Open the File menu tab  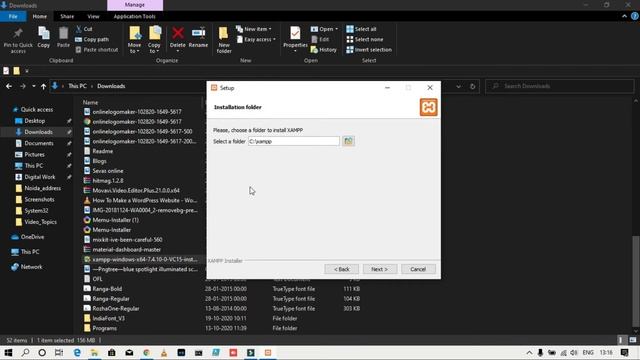[13, 16]
